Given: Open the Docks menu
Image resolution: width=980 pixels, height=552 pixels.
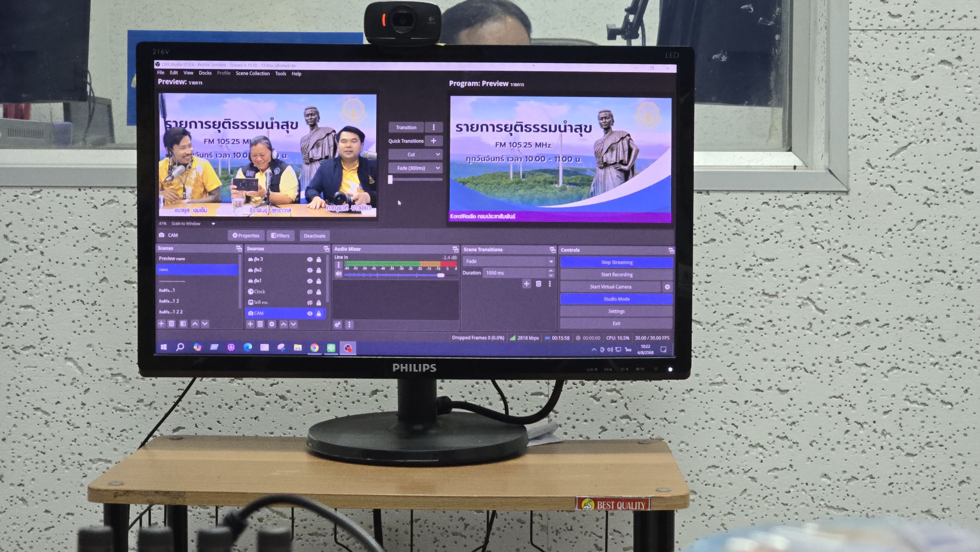Looking at the screenshot, I should (205, 73).
